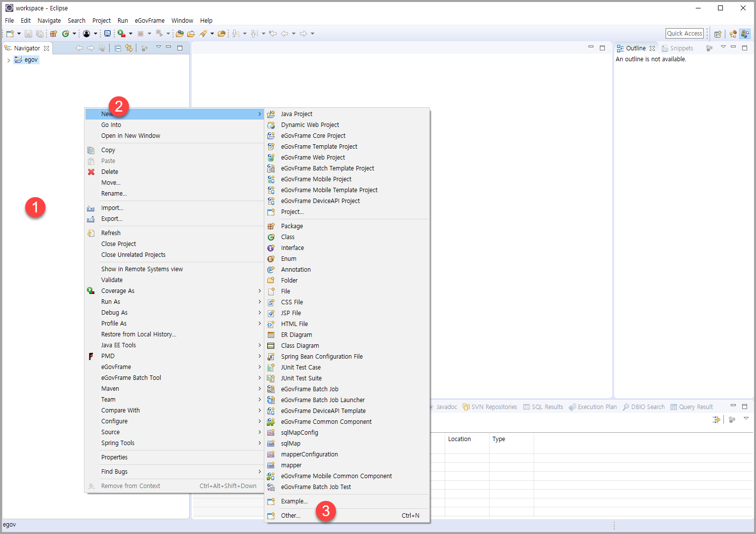The image size is (756, 534).
Task: Select eGovFrame Common Component entry
Action: tap(347, 422)
